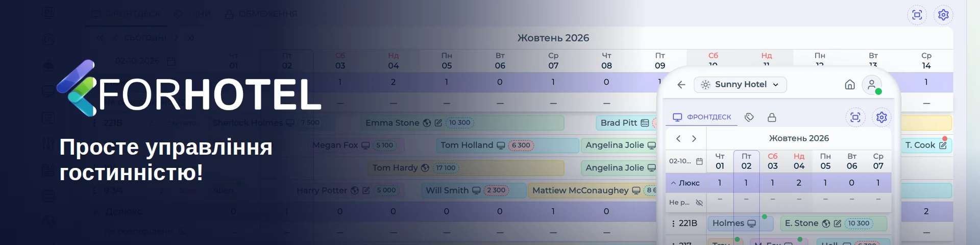Open the home icon in mobile header

[x=850, y=85]
